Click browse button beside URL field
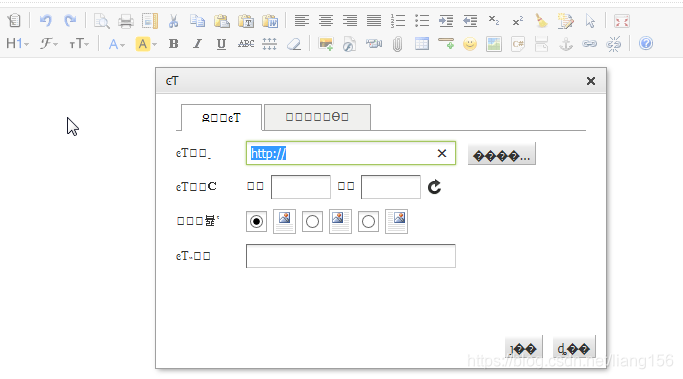 click(502, 154)
